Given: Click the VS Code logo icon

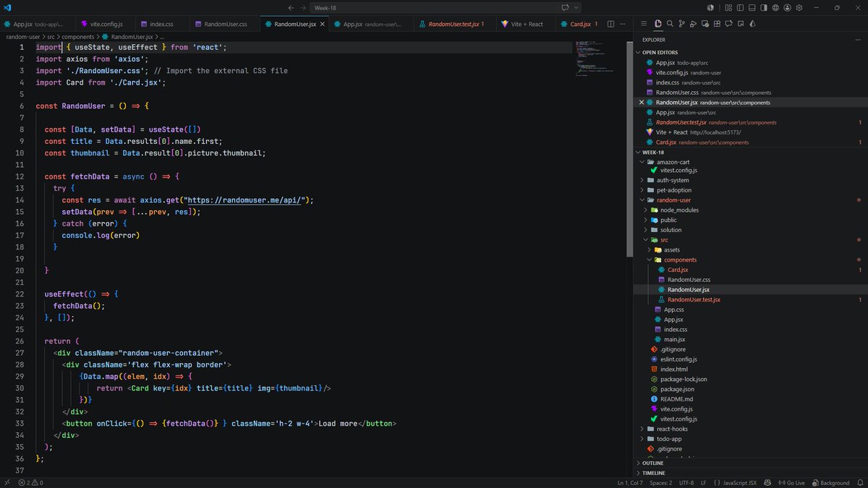Looking at the screenshot, I should tap(7, 7).
